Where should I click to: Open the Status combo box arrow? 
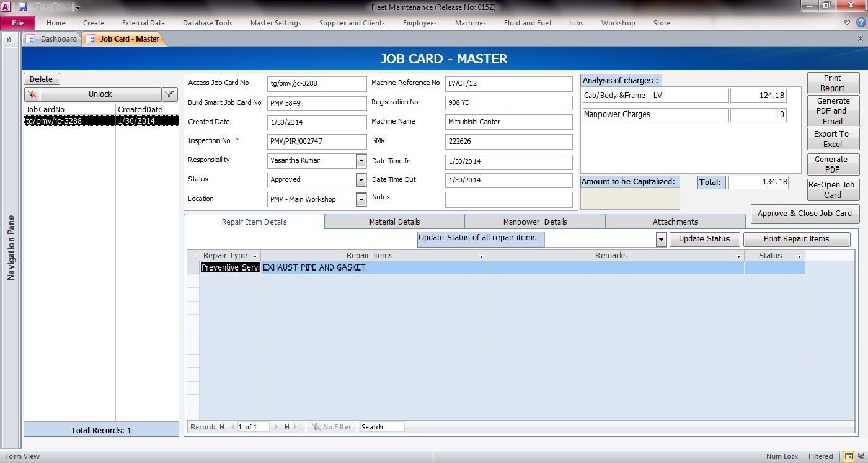(x=361, y=180)
